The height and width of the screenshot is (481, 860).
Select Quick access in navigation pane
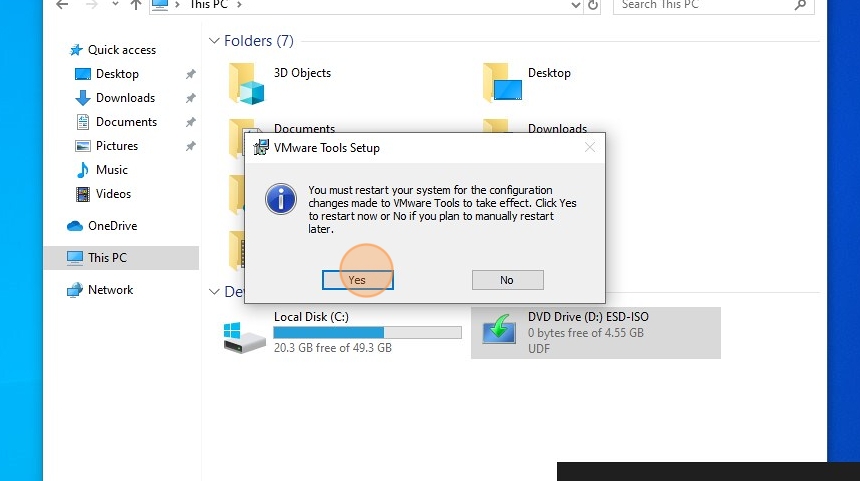coord(122,50)
